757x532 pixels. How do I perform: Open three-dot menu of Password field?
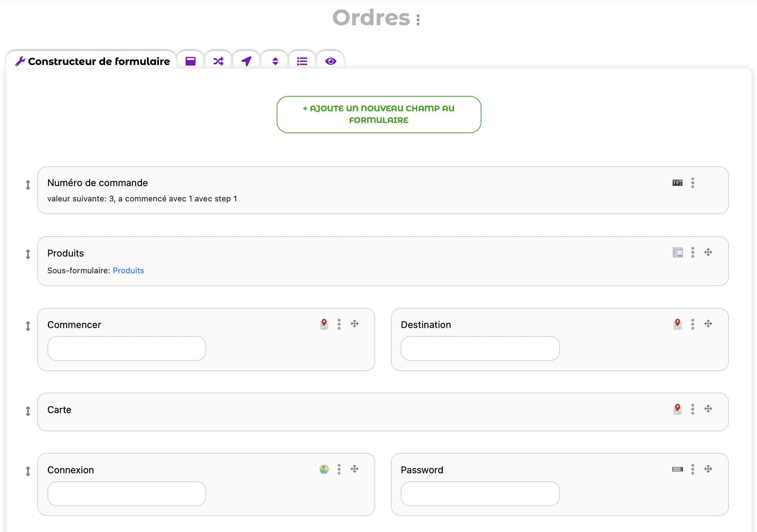(693, 469)
